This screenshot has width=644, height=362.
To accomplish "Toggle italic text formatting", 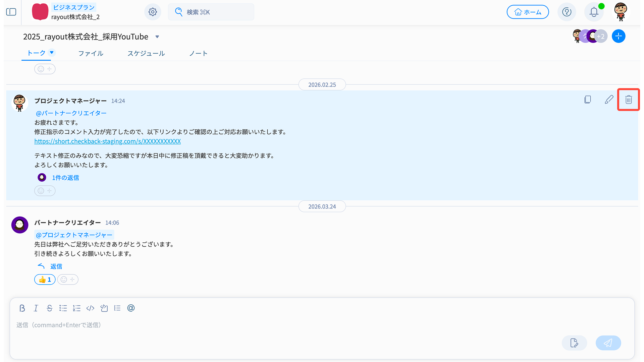I will [x=36, y=308].
